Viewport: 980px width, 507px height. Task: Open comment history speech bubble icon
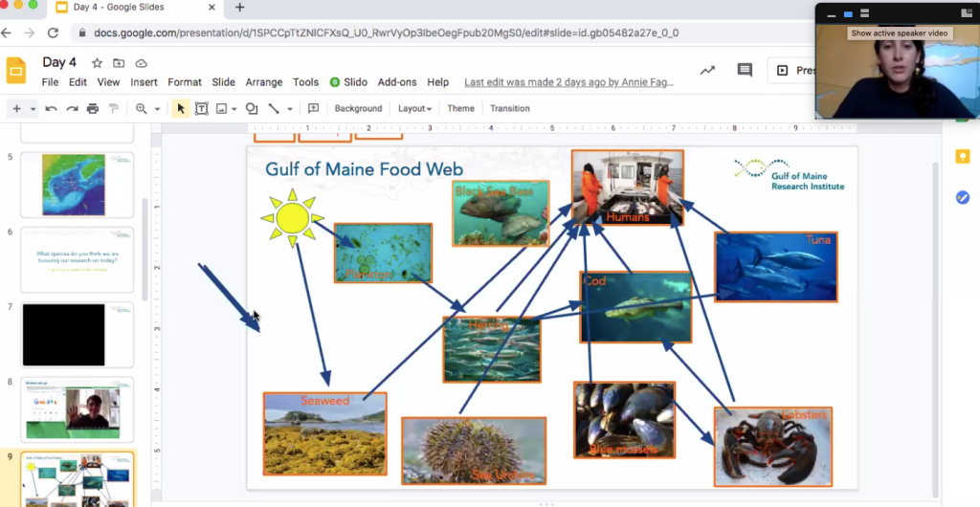(745, 70)
